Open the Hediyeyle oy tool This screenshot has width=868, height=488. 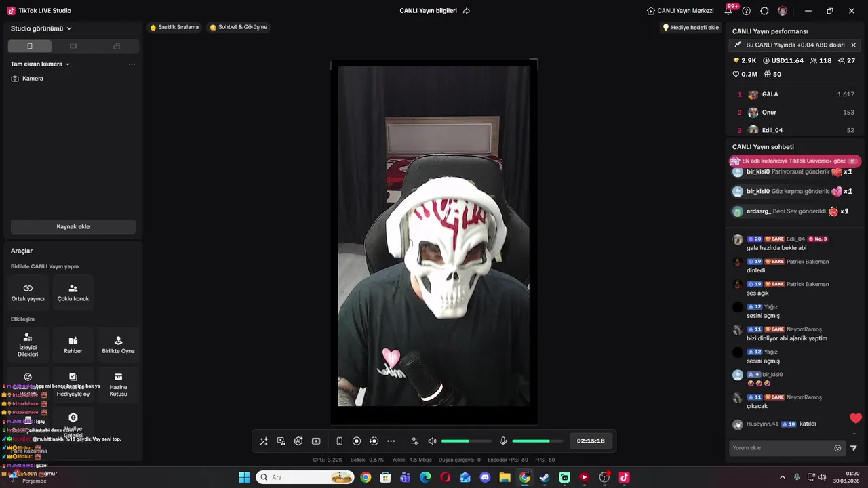[x=73, y=385]
